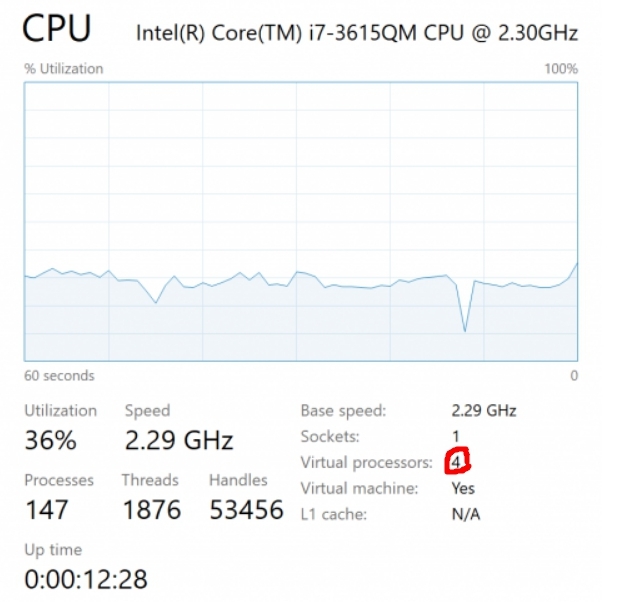The image size is (625, 602).
Task: Click the 36% utilization value
Action: tap(51, 441)
